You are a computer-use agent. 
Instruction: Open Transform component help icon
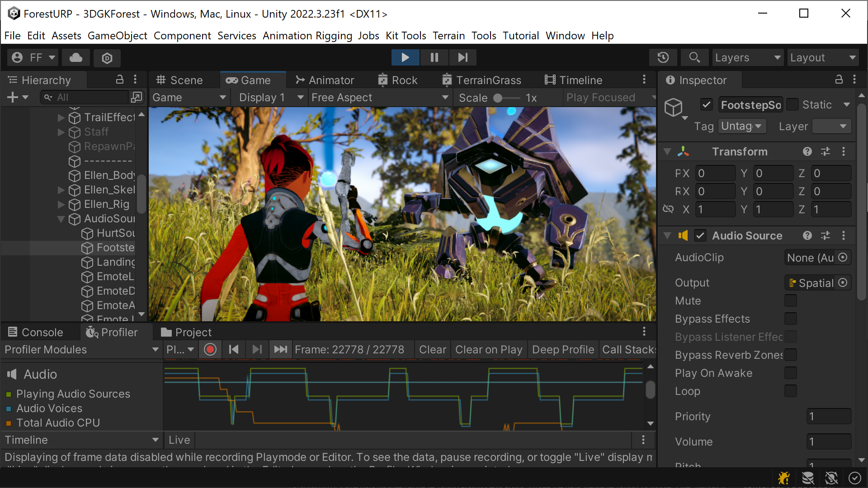click(807, 151)
